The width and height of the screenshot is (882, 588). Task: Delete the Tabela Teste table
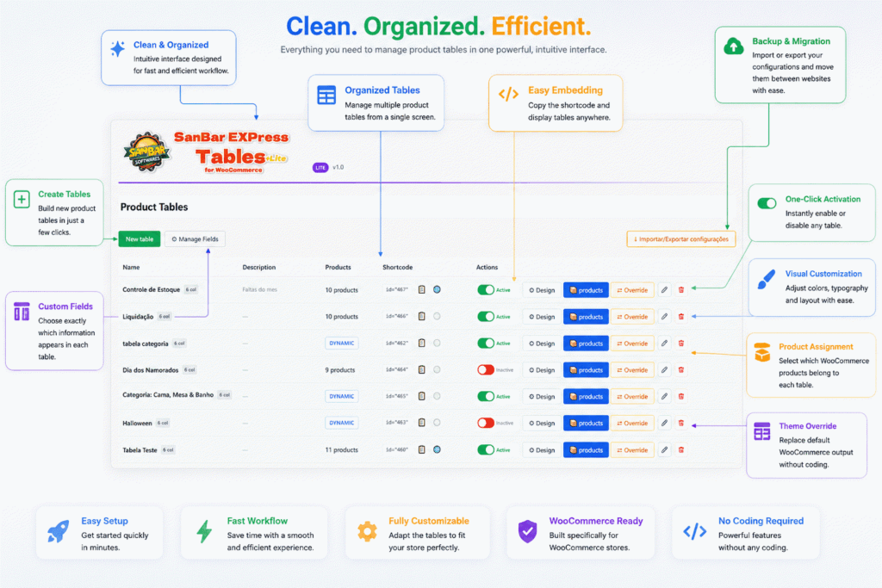(681, 449)
